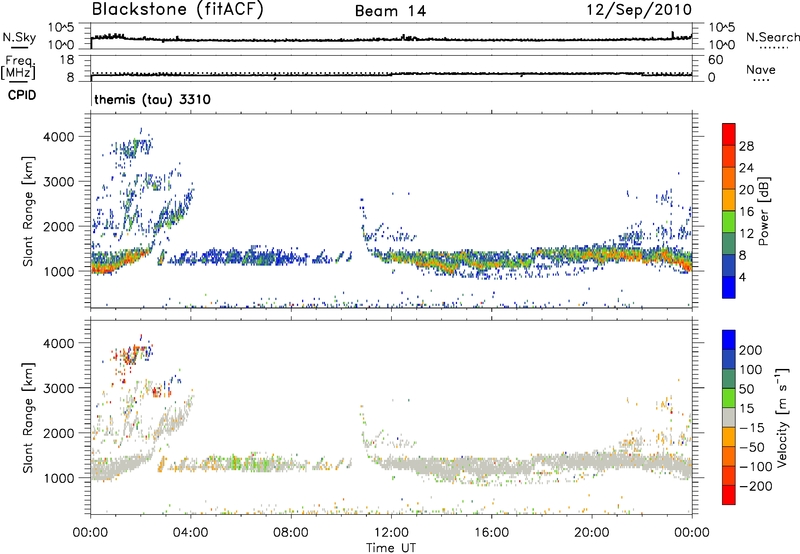Click the '60' right tick of the frequency panel
This screenshot has height=554, width=800.
point(715,60)
